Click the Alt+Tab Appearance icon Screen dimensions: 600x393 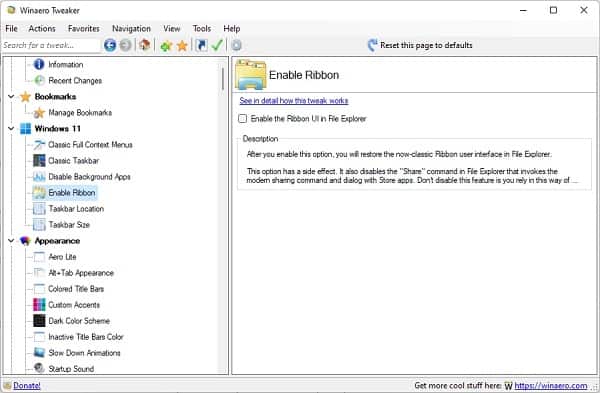(39, 273)
